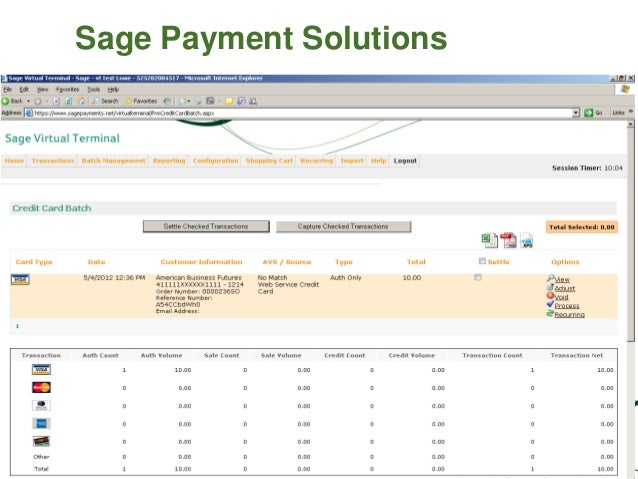This screenshot has width=638, height=479.
Task: Click the Go button next to the address bar
Action: pos(593,113)
